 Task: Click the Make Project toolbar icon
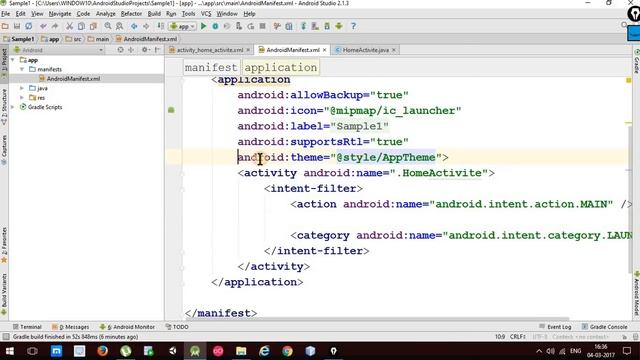(160, 26)
